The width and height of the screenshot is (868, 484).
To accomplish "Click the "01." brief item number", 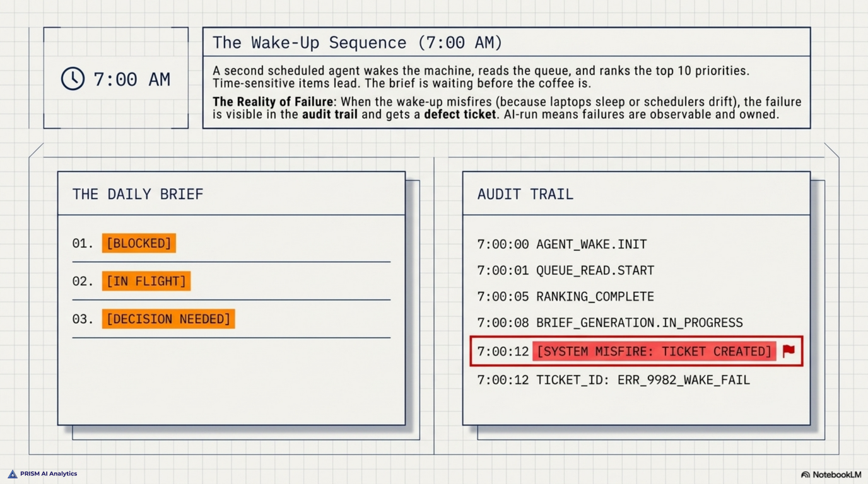I will (x=83, y=243).
